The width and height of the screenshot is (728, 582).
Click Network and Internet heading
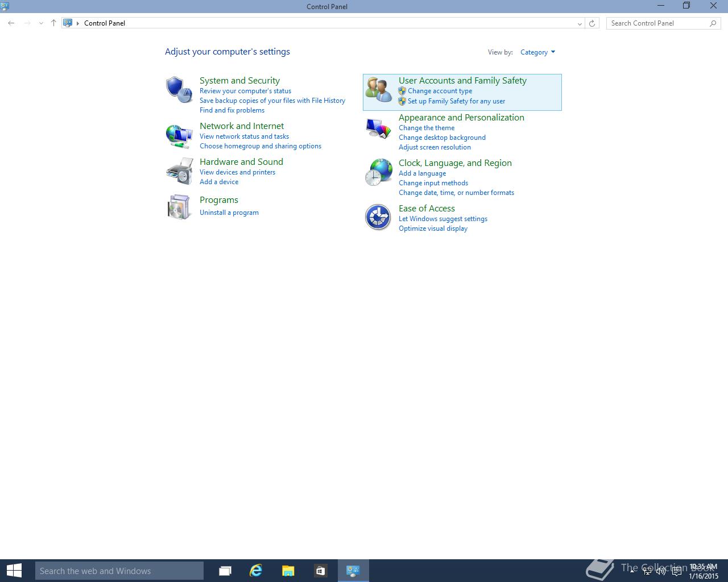point(242,126)
